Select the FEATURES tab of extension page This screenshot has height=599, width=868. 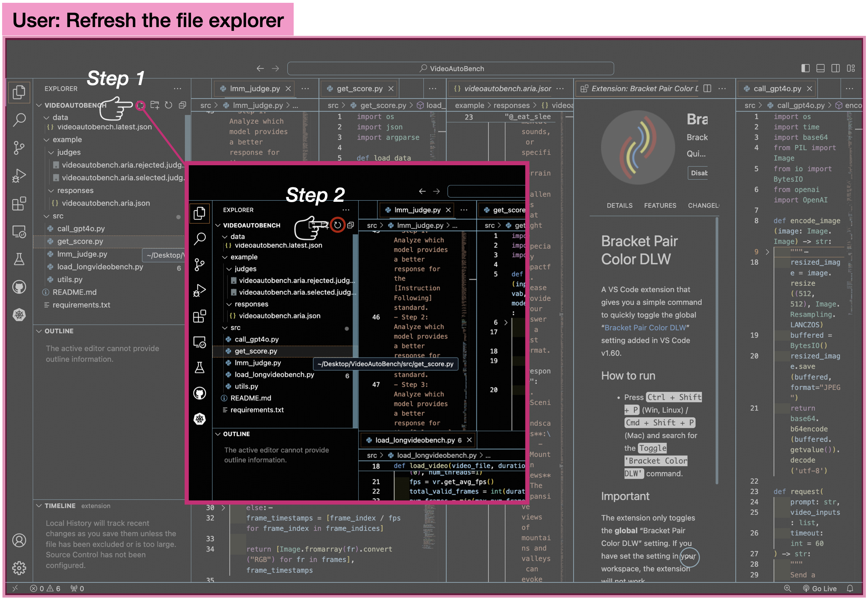coord(660,206)
